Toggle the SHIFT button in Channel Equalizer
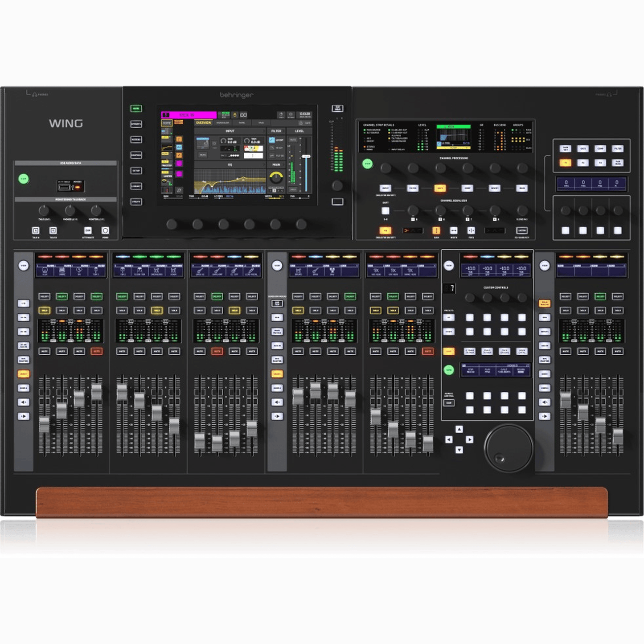This screenshot has height=644, width=644. pyautogui.click(x=386, y=210)
